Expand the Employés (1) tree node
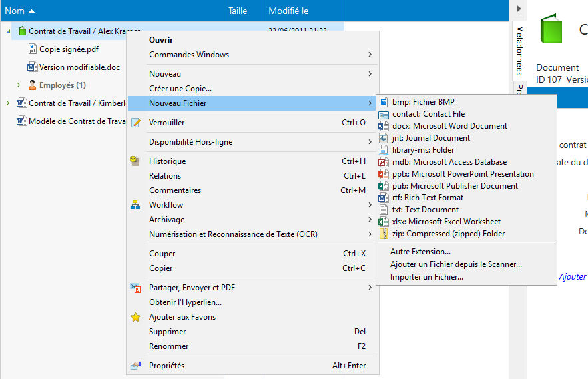This screenshot has height=379, width=588. coord(19,85)
